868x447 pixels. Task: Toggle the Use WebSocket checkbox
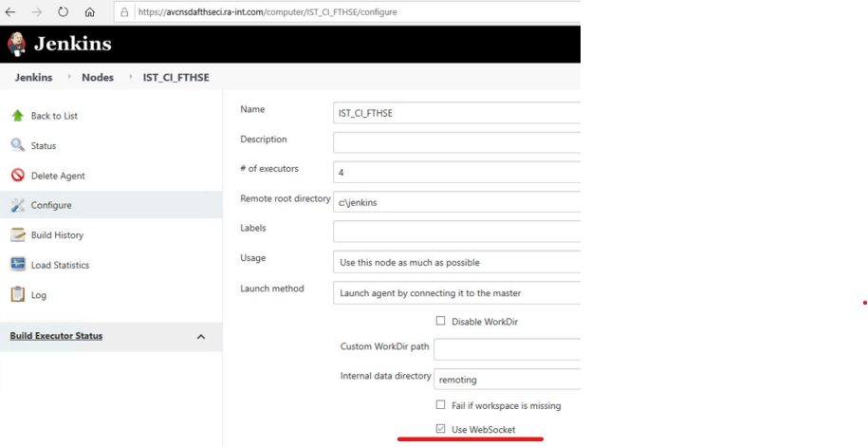coord(440,429)
